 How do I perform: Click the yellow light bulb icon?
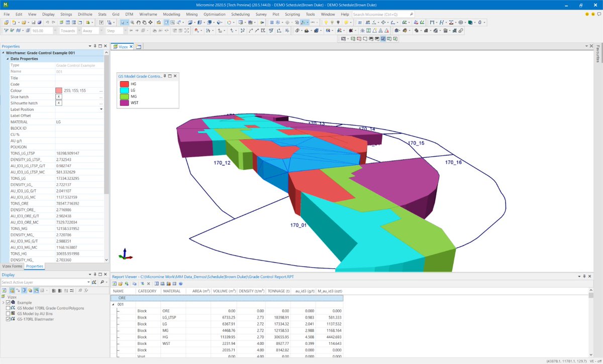[326, 23]
